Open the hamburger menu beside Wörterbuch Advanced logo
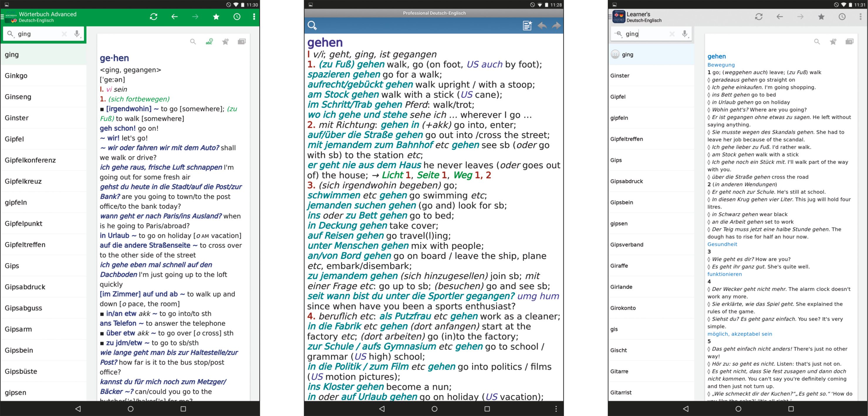 coord(2,17)
